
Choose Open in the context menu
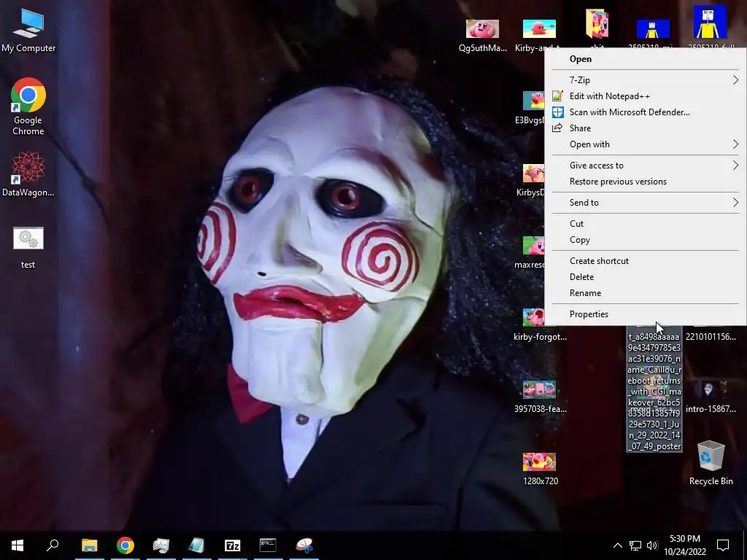(x=646, y=59)
